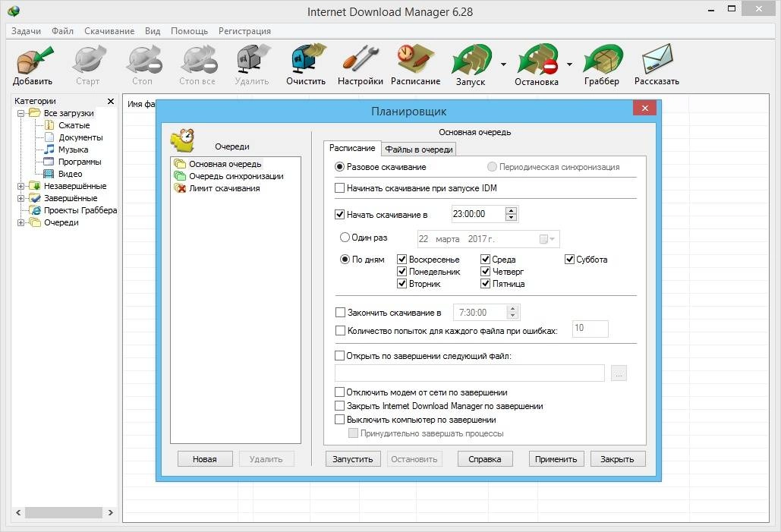The width and height of the screenshot is (781, 532).
Task: Open the Вид menu
Action: click(153, 31)
